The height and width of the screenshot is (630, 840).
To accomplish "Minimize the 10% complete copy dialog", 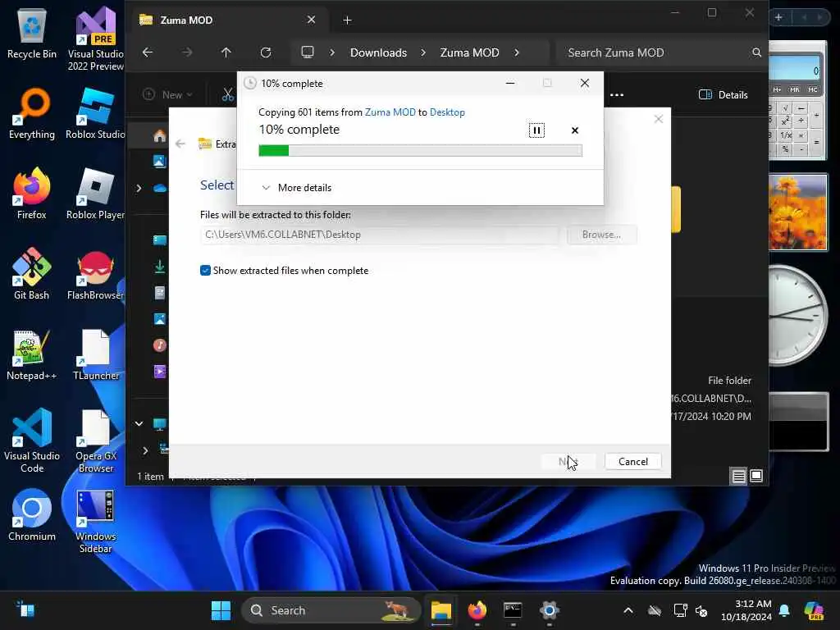I will 510,83.
